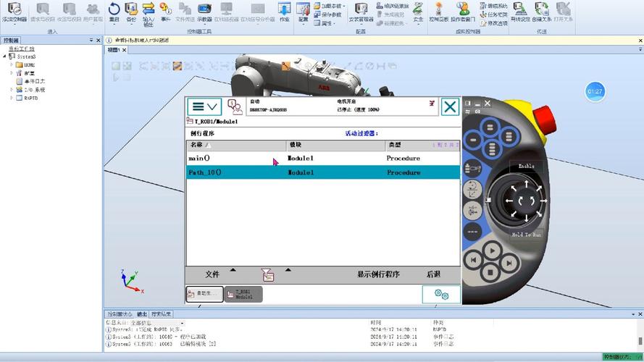Toggle the increment hardware button

pyautogui.click(x=472, y=232)
